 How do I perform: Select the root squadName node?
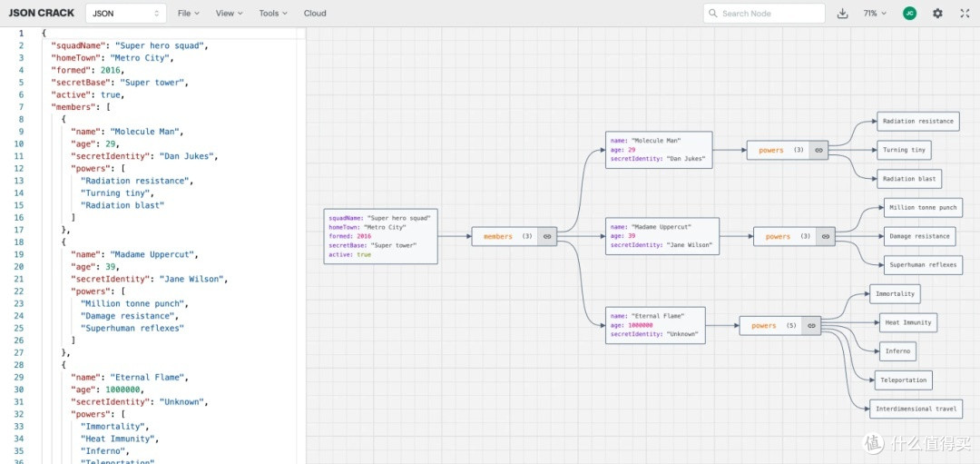[380, 236]
